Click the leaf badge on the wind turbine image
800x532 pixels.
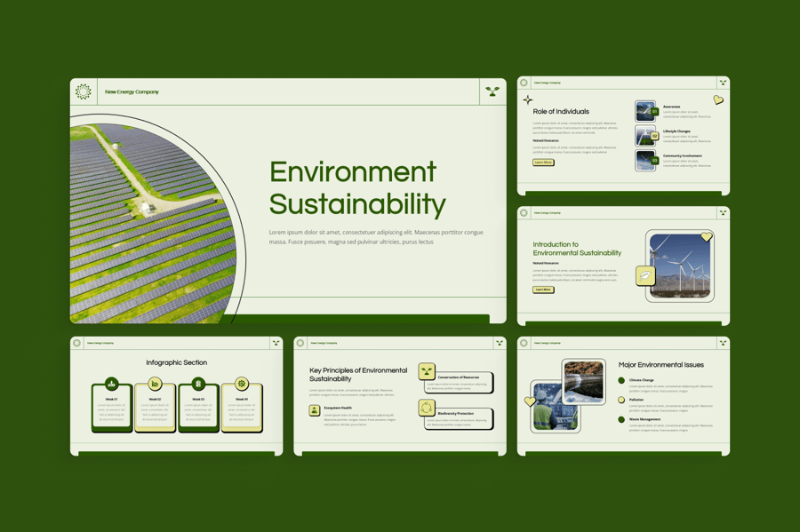coord(645,276)
